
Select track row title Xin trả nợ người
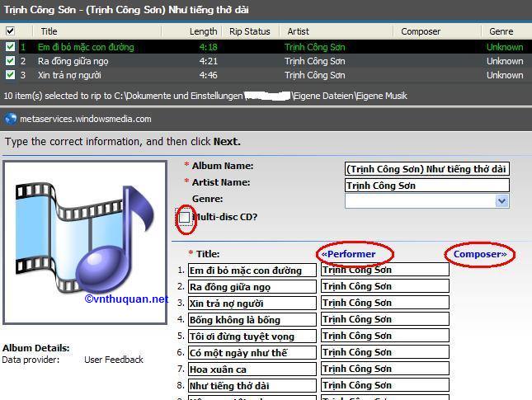point(69,75)
